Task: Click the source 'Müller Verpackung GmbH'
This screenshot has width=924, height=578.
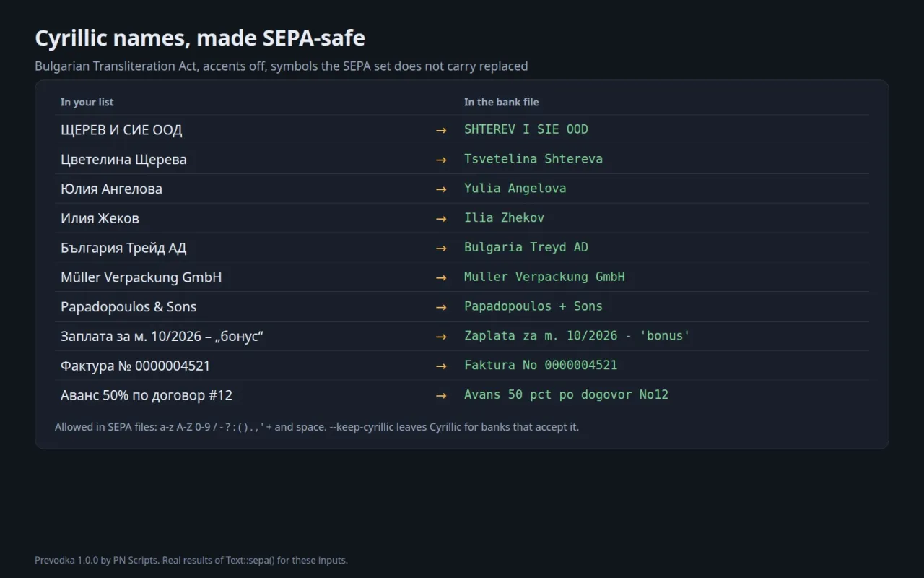Action: tap(141, 277)
